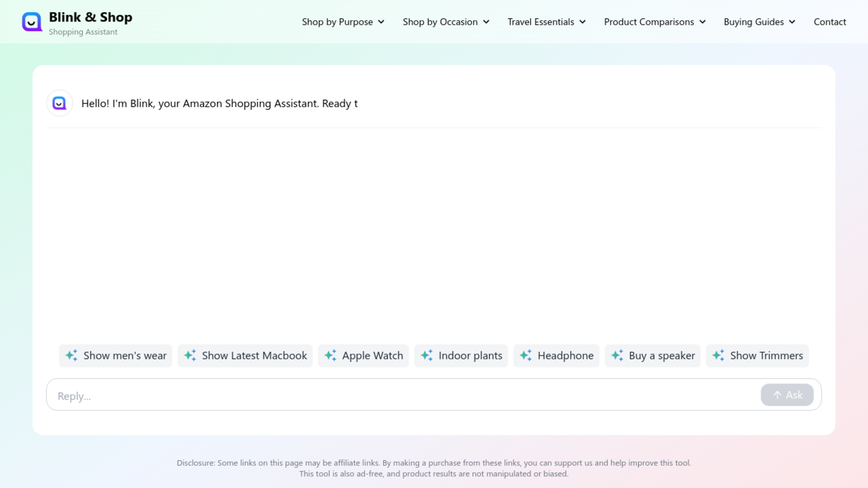Choose the Buy a speaker suggestion
868x488 pixels.
tap(652, 356)
